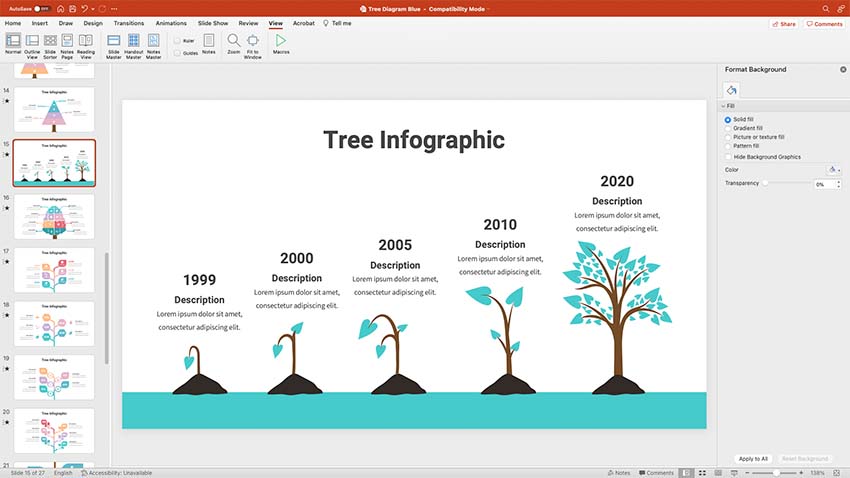Open the Color fill dropdown
The height and width of the screenshot is (478, 850).
(834, 170)
